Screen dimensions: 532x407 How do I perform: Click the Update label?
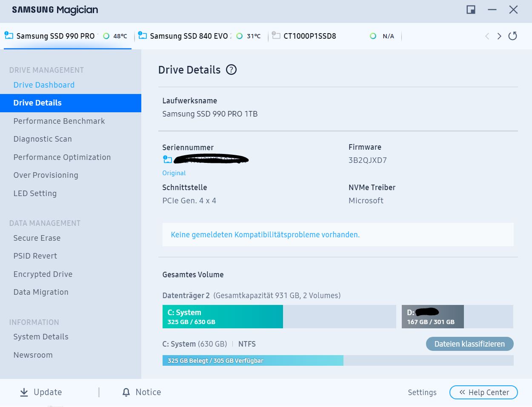click(x=48, y=392)
